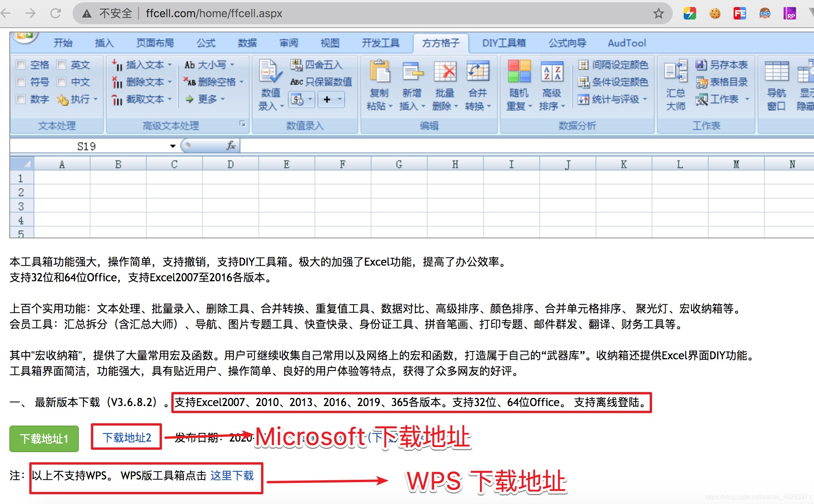Click the 批量删除 icon
This screenshot has width=814, height=504.
tap(445, 71)
